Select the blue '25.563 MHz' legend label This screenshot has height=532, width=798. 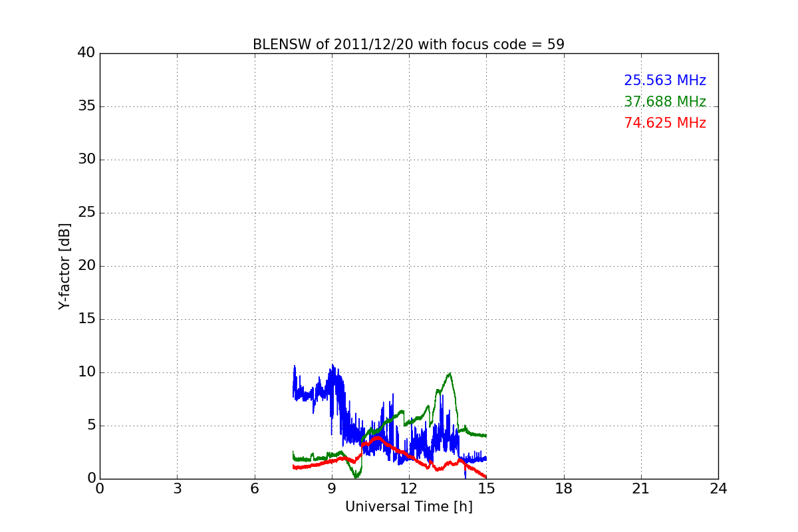[x=665, y=80]
